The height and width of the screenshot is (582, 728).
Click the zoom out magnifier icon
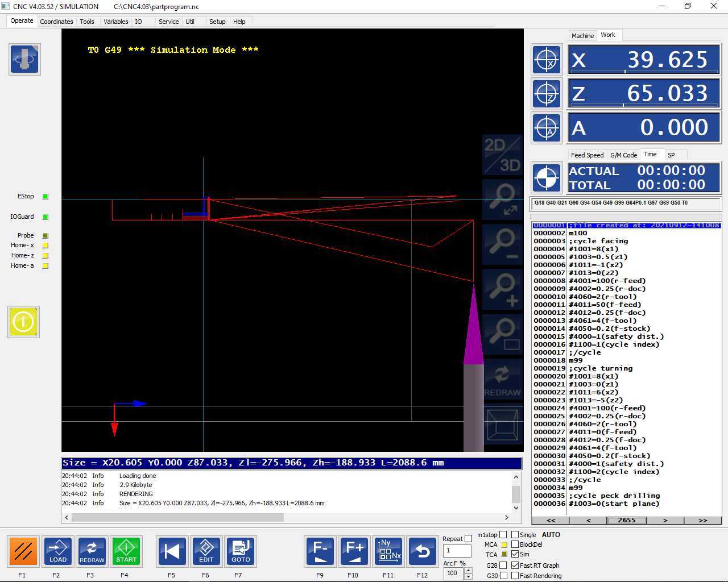[503, 244]
